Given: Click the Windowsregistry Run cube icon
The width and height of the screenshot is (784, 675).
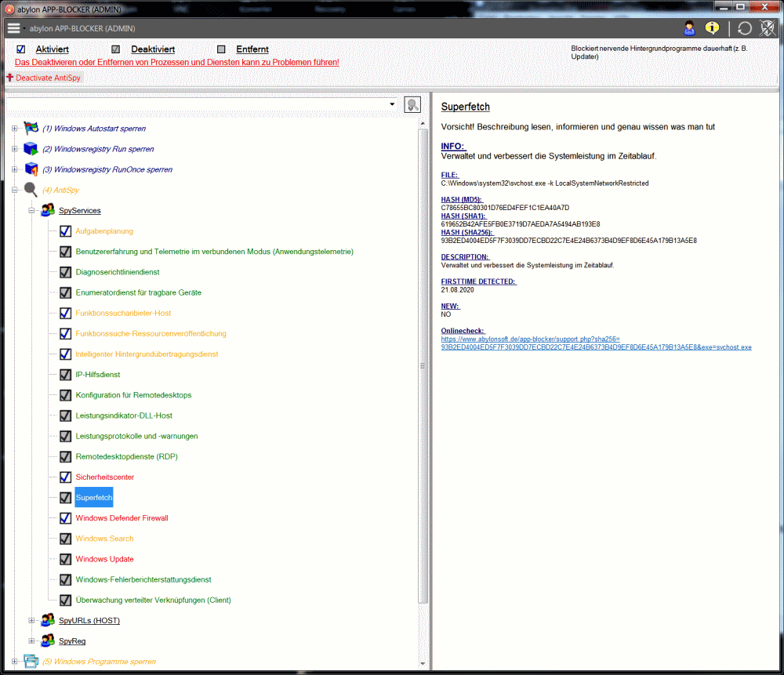Looking at the screenshot, I should (31, 148).
